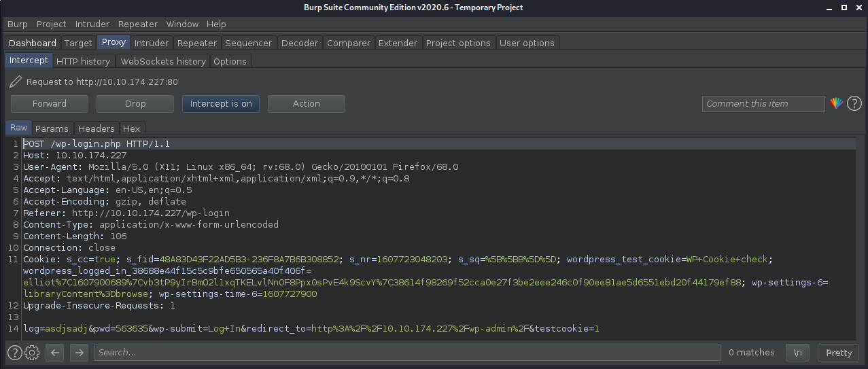The width and height of the screenshot is (868, 369).
Task: Open the Action menu button
Action: [307, 103]
